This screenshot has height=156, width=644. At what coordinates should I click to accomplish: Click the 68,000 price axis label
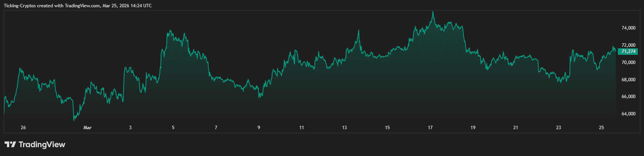pyautogui.click(x=628, y=80)
